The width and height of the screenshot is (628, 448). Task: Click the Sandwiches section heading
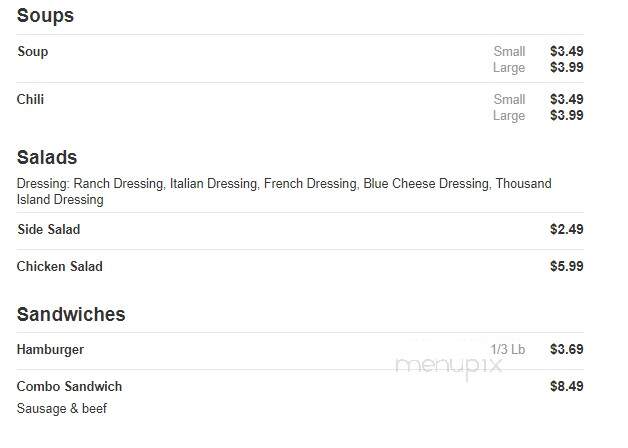point(71,314)
